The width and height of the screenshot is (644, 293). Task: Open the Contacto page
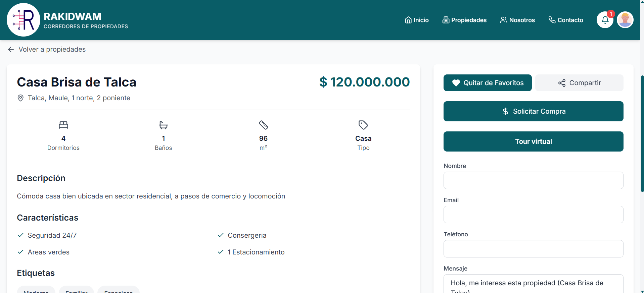pos(566,20)
